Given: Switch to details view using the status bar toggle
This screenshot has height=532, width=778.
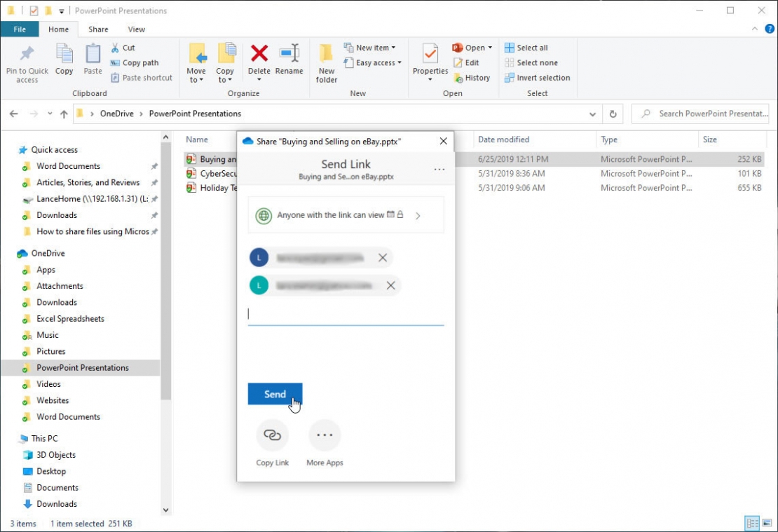Looking at the screenshot, I should pyautogui.click(x=751, y=524).
